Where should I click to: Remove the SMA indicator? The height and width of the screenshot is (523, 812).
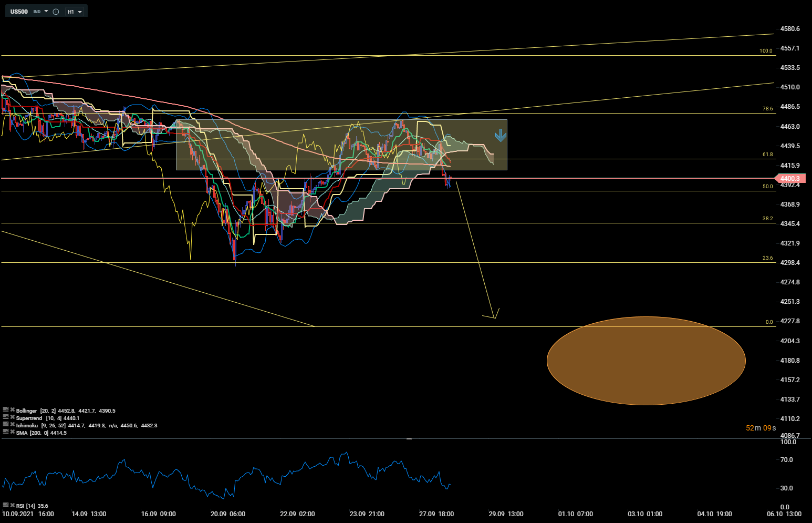tap(12, 432)
